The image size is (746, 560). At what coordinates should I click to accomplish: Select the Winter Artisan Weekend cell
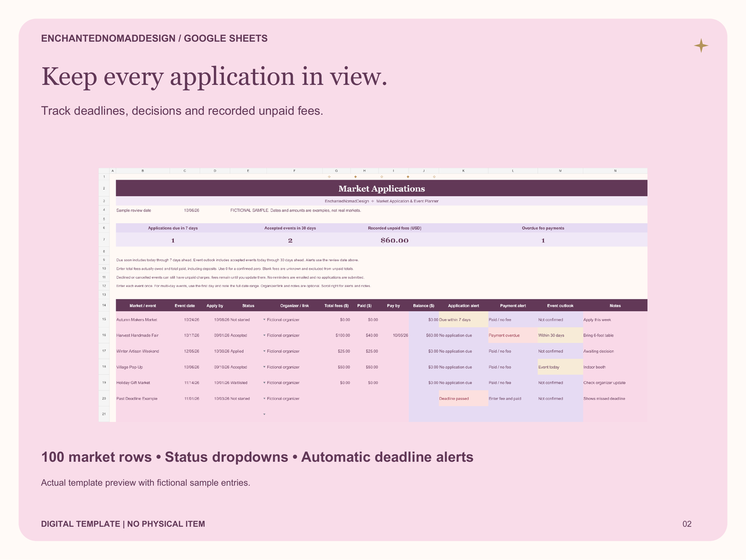(x=142, y=351)
